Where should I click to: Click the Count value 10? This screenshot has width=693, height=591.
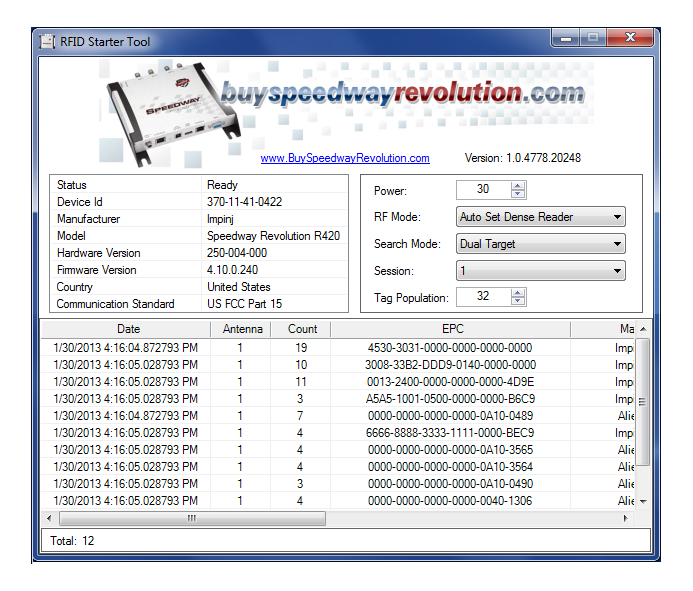point(301,365)
